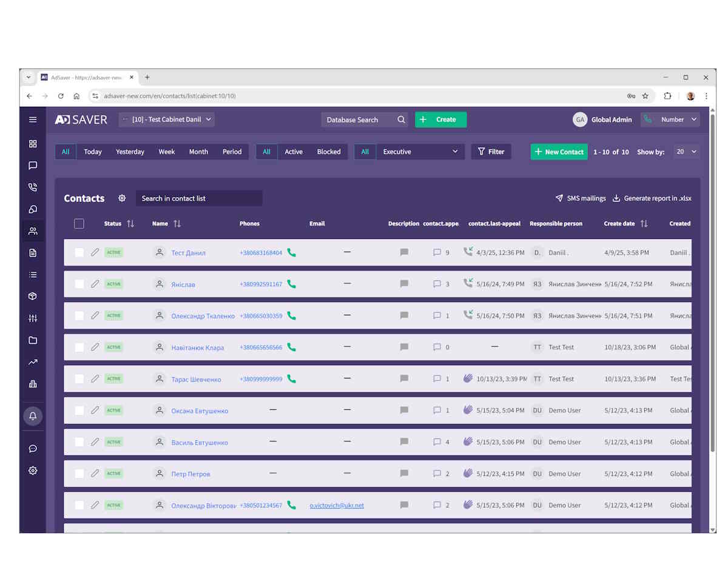
Task: Open the settings gear in sidebar
Action: coord(33,471)
